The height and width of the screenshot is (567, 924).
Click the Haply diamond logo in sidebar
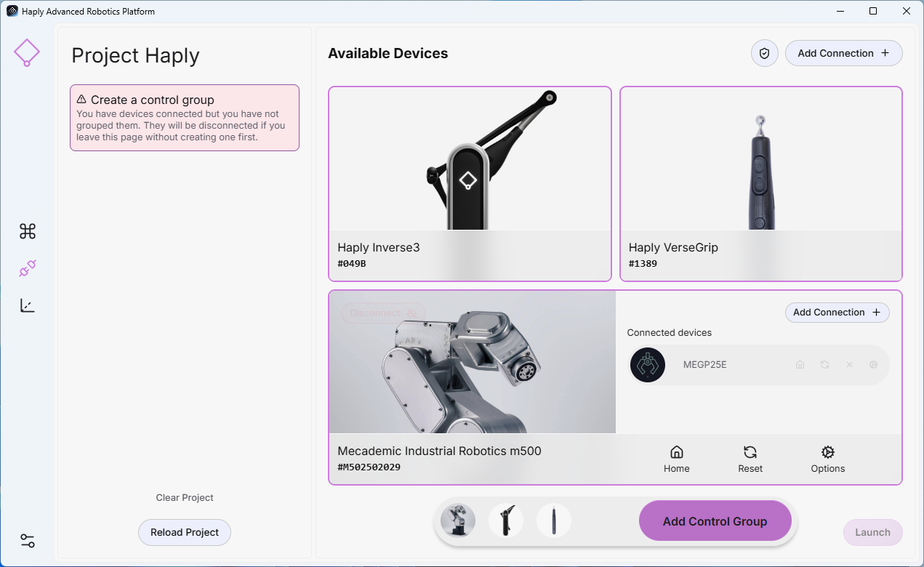click(x=27, y=53)
